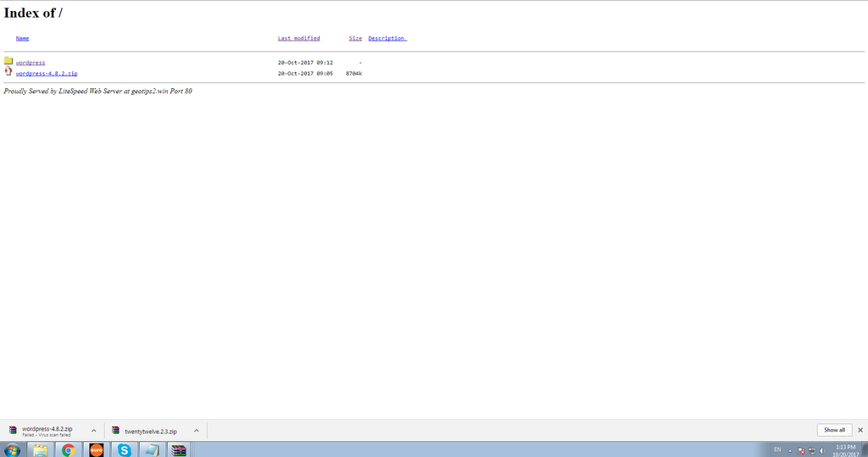Open Skype from the taskbar
The width and height of the screenshot is (868, 457).
pyautogui.click(x=124, y=450)
